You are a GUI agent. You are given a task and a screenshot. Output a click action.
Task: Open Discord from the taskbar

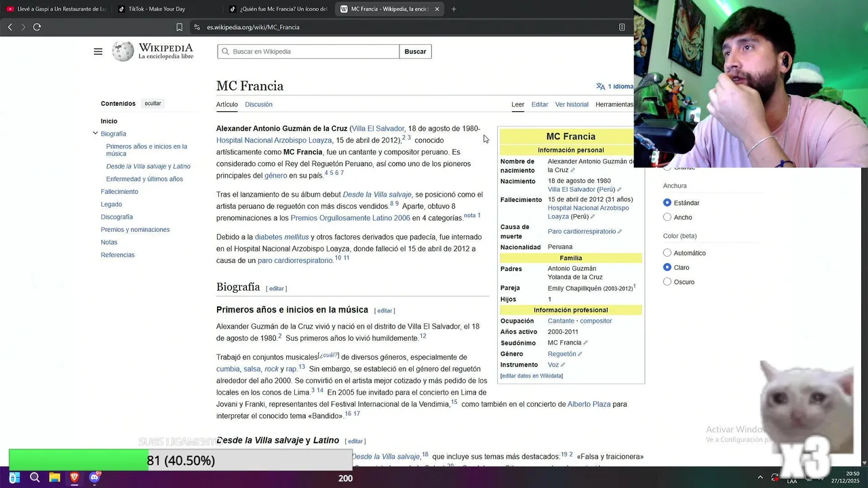coord(95,478)
